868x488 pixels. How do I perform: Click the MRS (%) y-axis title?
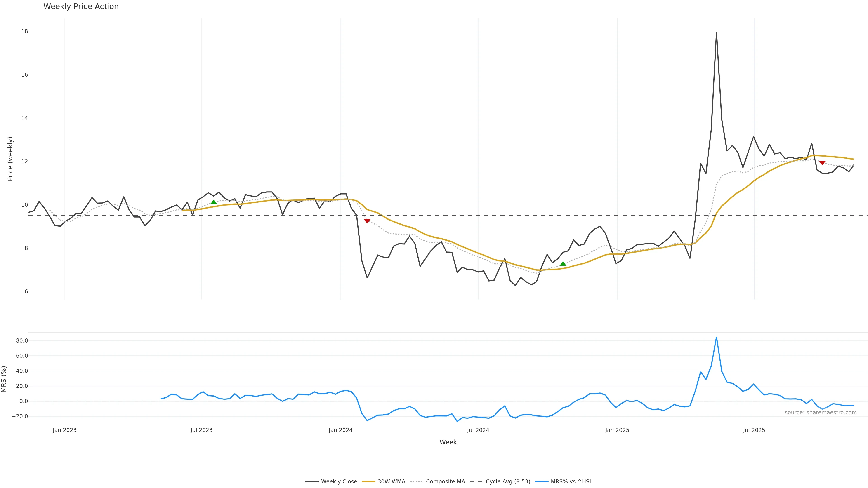click(4, 379)
